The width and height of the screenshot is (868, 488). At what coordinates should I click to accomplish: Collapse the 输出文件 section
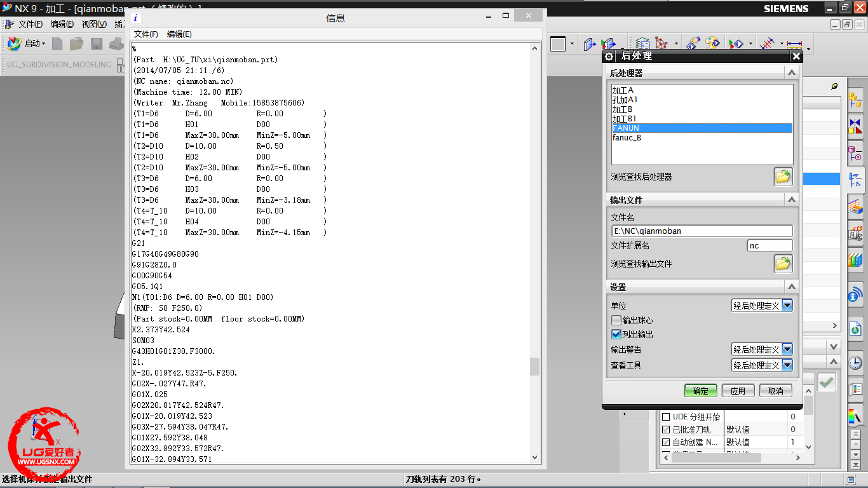click(792, 200)
